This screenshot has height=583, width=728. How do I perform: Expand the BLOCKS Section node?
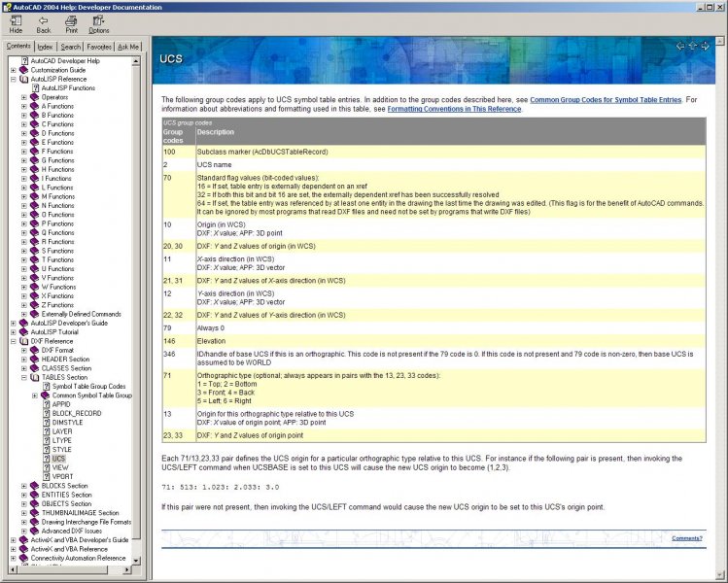pyautogui.click(x=23, y=486)
